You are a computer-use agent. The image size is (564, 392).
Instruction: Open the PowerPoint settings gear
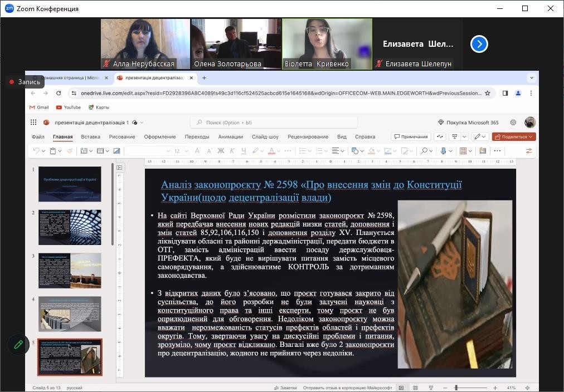[x=513, y=122]
